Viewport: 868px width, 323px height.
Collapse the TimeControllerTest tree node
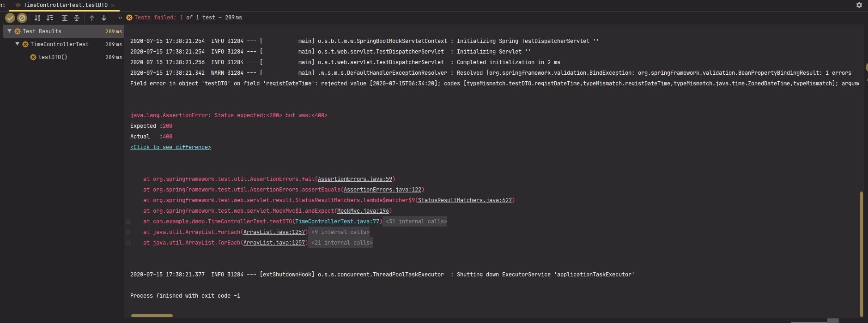click(x=18, y=44)
